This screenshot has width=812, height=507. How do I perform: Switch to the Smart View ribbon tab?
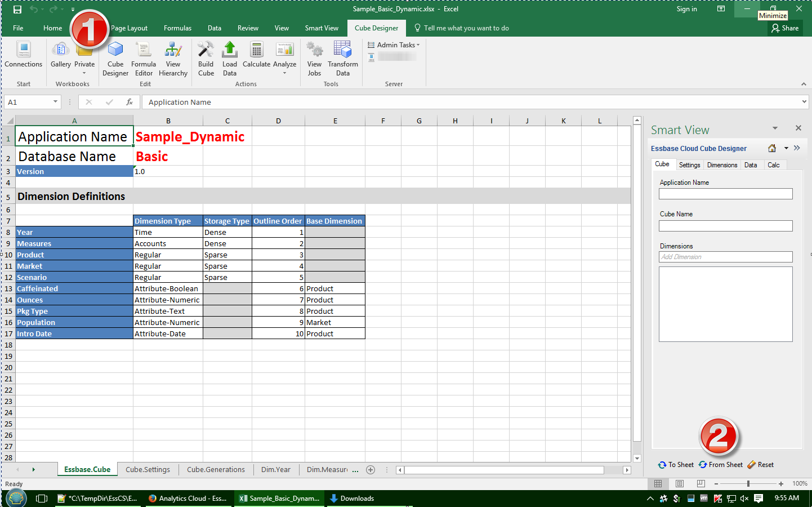[322, 28]
